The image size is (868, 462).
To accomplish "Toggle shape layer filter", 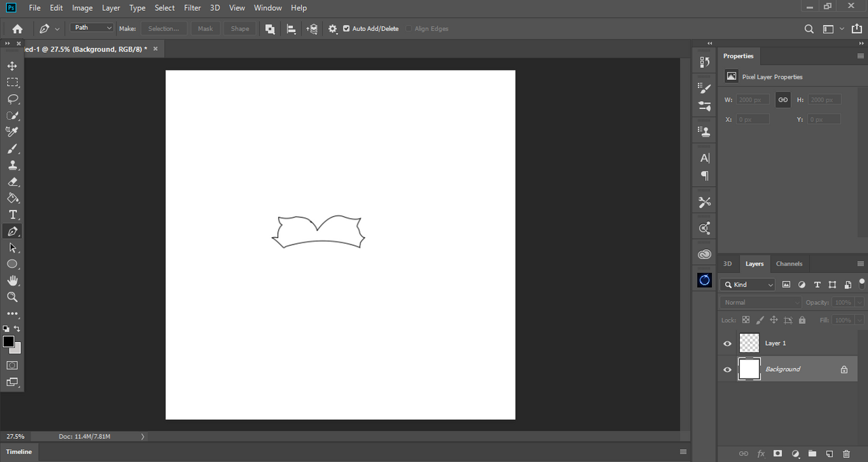I will click(833, 285).
